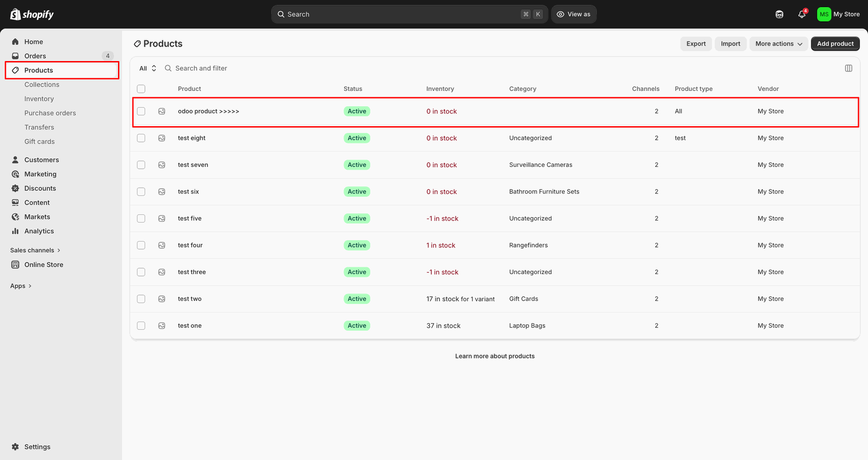Toggle the select-all products checkbox
Screen dimensions: 868x460
tap(141, 89)
